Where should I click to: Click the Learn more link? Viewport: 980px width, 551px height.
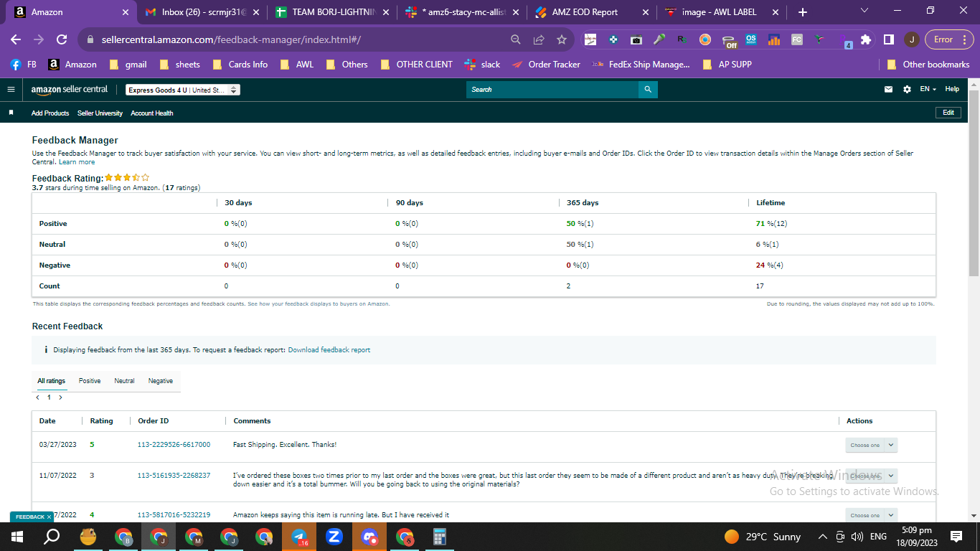point(77,162)
